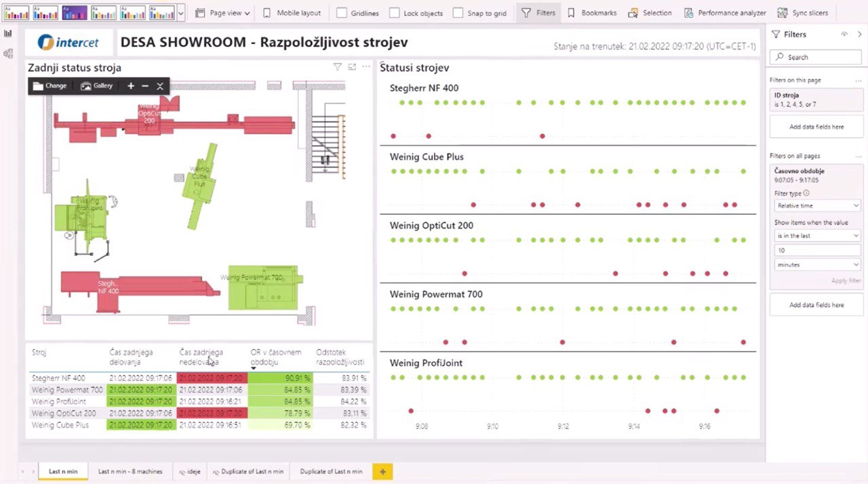The height and width of the screenshot is (484, 868).
Task: Open the Page view dropdown
Action: pyautogui.click(x=222, y=13)
